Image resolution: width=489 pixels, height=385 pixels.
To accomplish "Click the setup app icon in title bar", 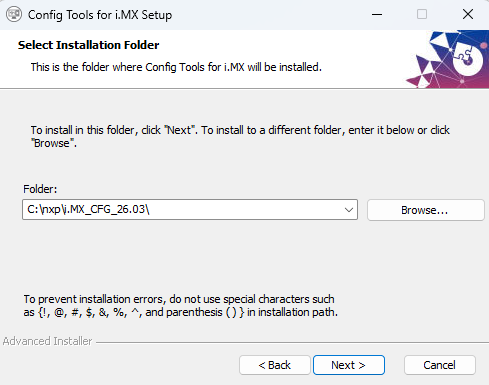I will [14, 14].
